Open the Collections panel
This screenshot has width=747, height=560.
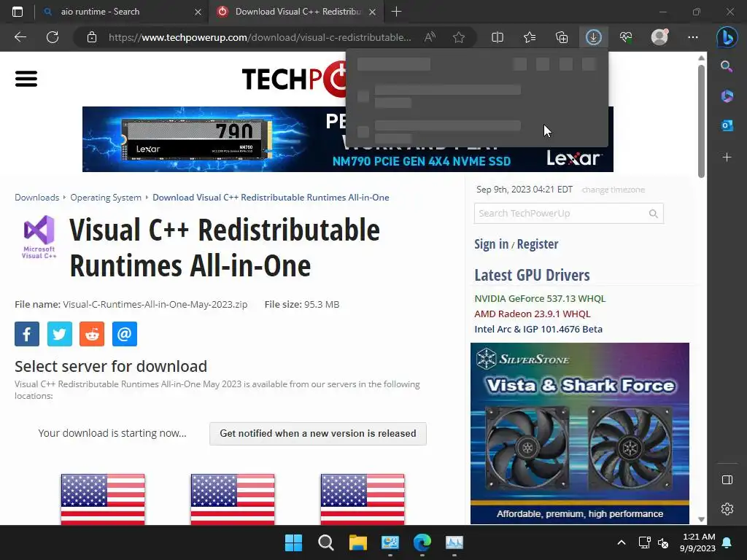562,37
